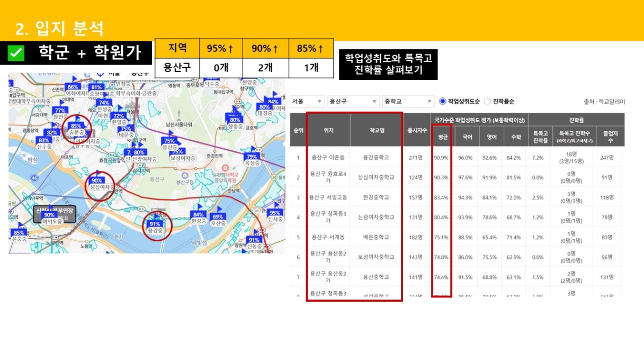This screenshot has height=362, width=644.
Task: Click the 용산구 서빙고동 location cell
Action: coord(328,197)
